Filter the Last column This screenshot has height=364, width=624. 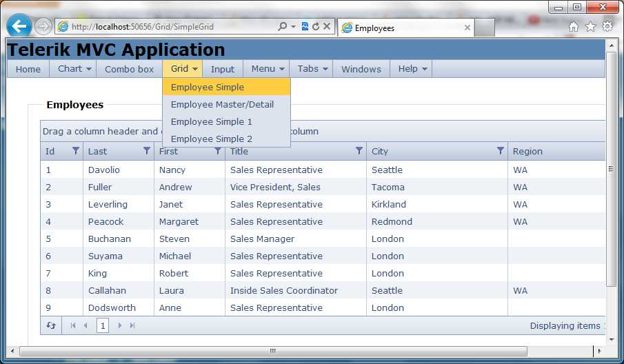(x=147, y=151)
